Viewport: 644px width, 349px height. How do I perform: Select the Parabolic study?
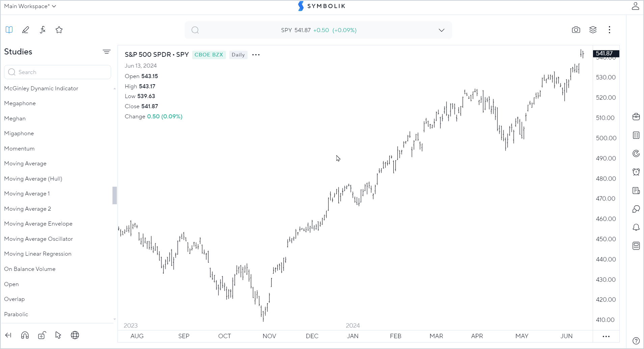click(x=16, y=315)
